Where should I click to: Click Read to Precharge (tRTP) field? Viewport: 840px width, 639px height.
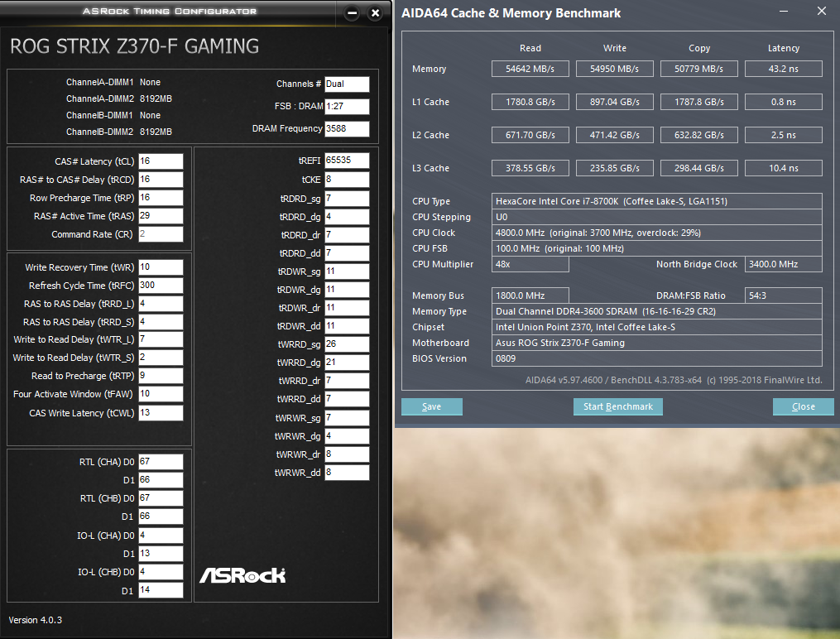point(161,376)
